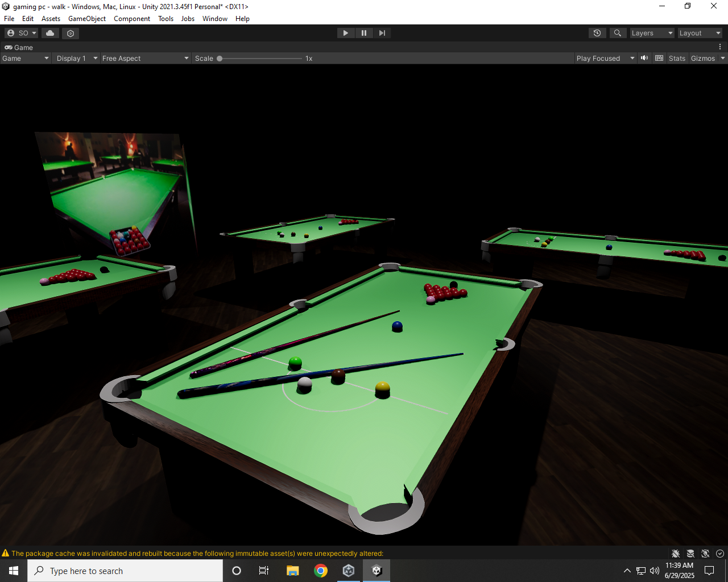The image size is (728, 582).
Task: Click the cloud services icon
Action: tap(50, 33)
